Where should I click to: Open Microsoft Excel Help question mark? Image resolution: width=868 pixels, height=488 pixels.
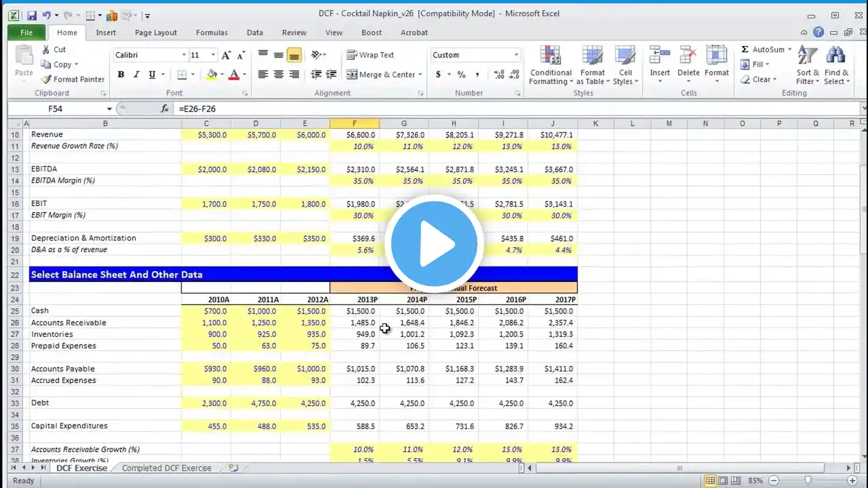coord(818,32)
